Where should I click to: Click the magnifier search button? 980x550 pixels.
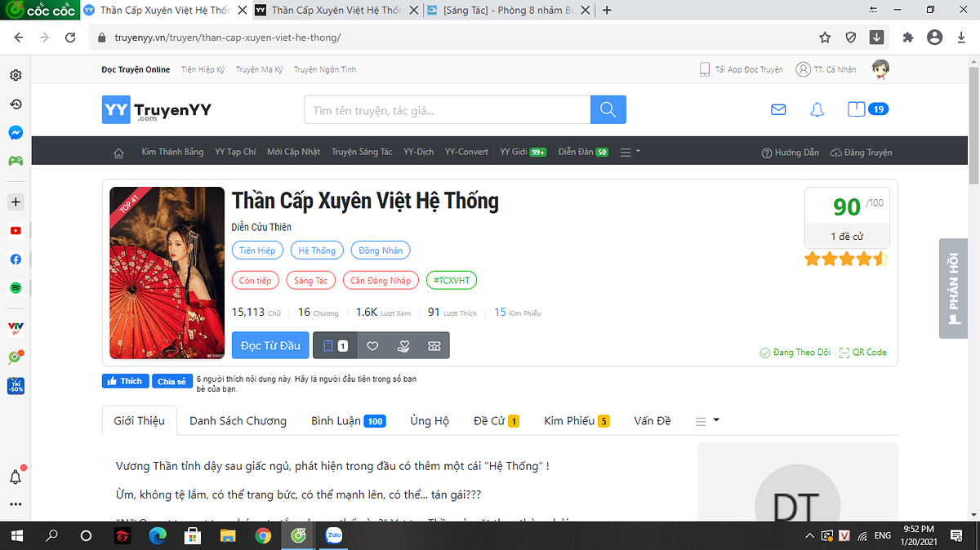tap(608, 110)
